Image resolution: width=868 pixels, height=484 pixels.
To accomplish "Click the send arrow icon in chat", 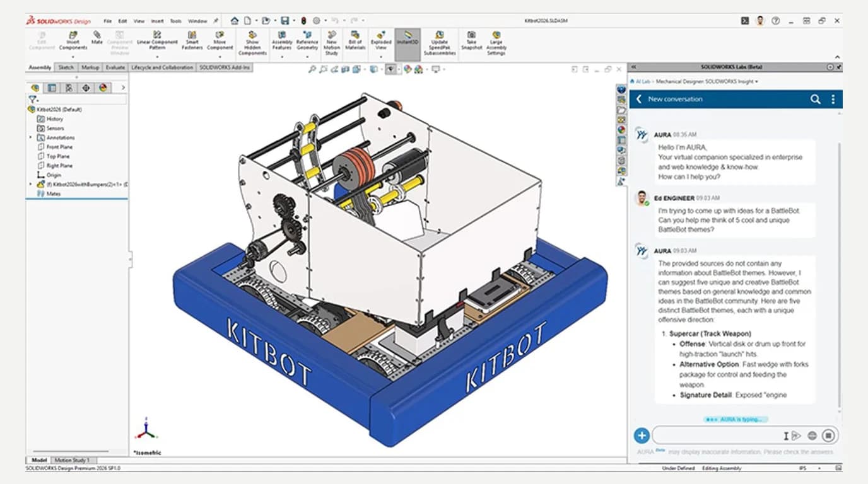I will 796,435.
